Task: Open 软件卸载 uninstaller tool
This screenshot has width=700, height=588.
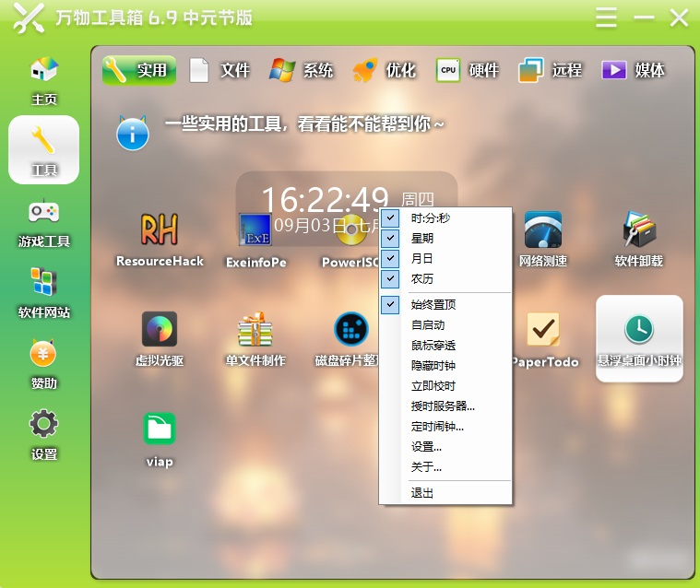Action: tap(639, 240)
